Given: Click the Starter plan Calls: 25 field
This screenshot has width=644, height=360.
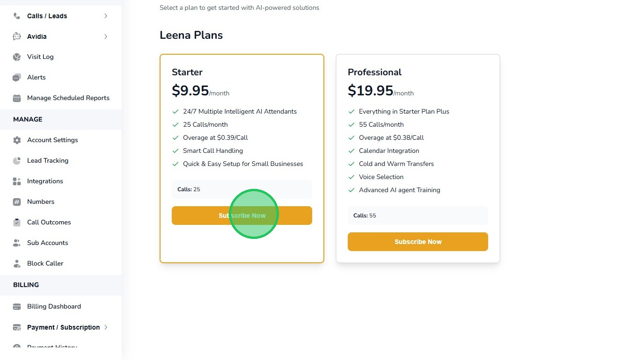Looking at the screenshot, I should [241, 189].
